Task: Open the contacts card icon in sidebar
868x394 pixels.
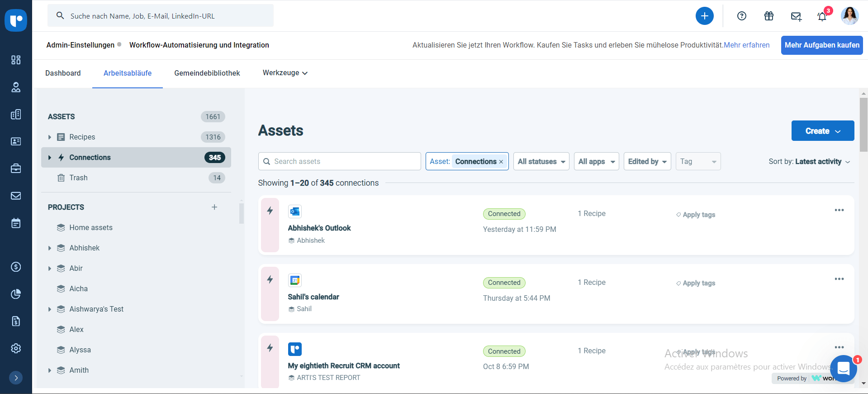Action: (16, 141)
